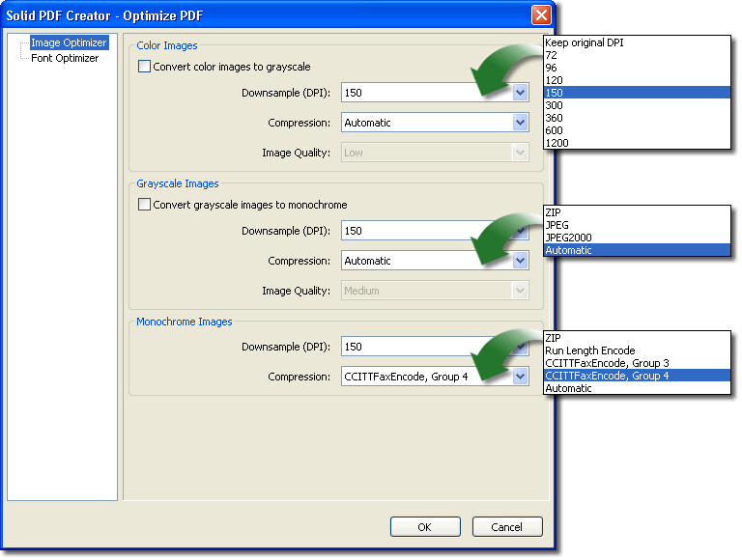Open Color Images Compression dropdown arrow
742x560 pixels.
pyautogui.click(x=520, y=123)
